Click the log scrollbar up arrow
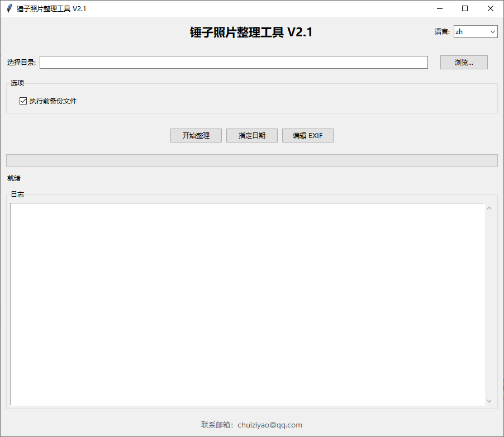 (489, 208)
